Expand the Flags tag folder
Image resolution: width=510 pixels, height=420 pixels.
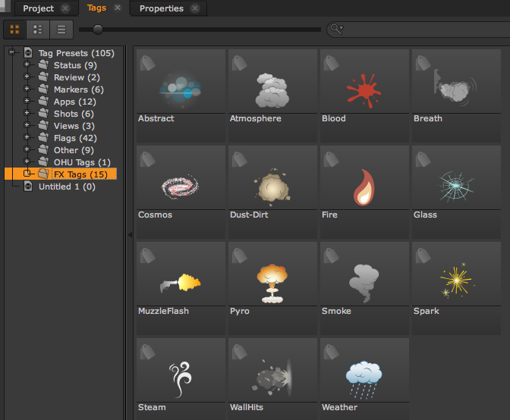pyautogui.click(x=27, y=138)
